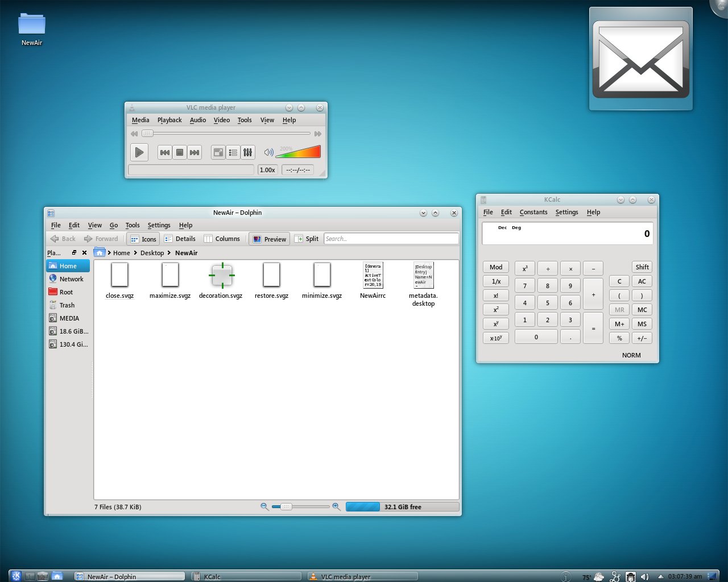Viewport: 728px width, 582px height.
Task: Click the equals button in KCalc
Action: [593, 329]
